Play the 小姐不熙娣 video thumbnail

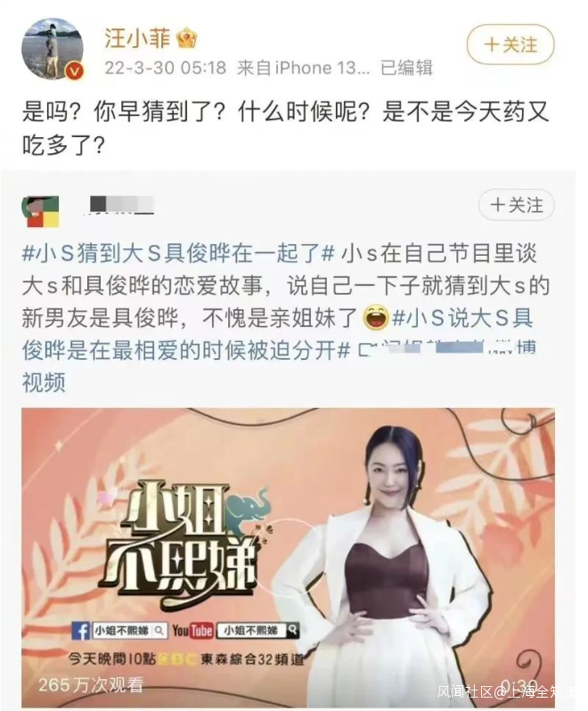(x=289, y=556)
